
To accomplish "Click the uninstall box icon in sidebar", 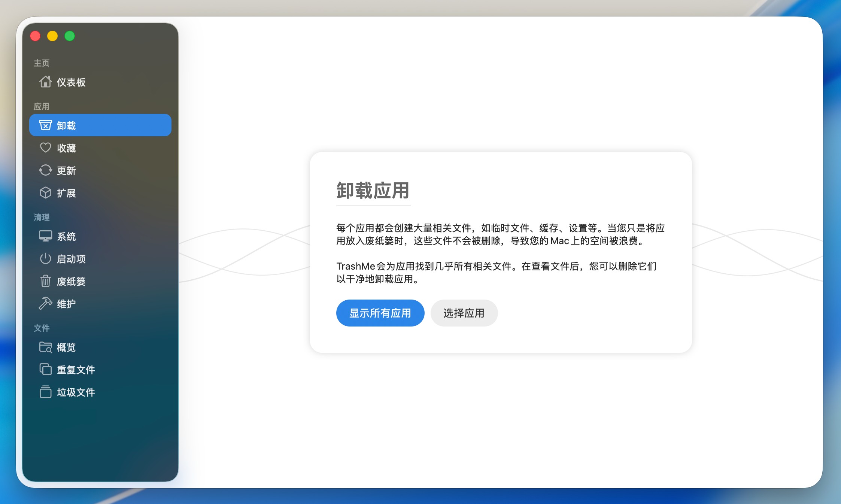I will (x=45, y=125).
